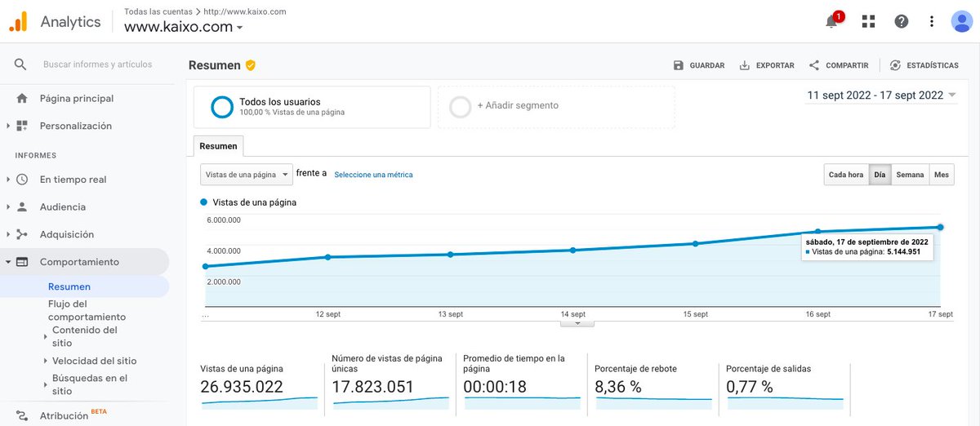Screen dimensions: 980x426
Task: Open the three-dot more options menu
Action: [932, 21]
